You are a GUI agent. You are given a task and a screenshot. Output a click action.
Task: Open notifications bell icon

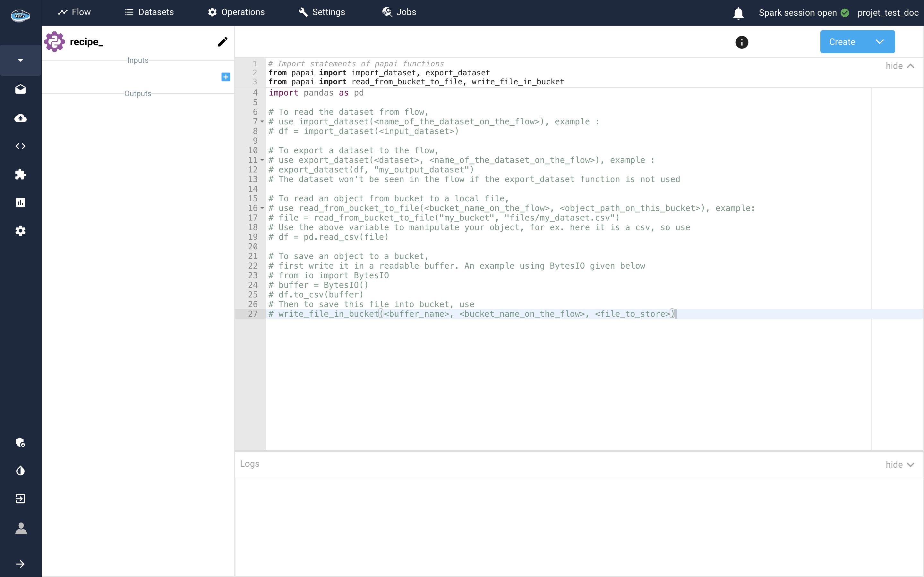738,13
